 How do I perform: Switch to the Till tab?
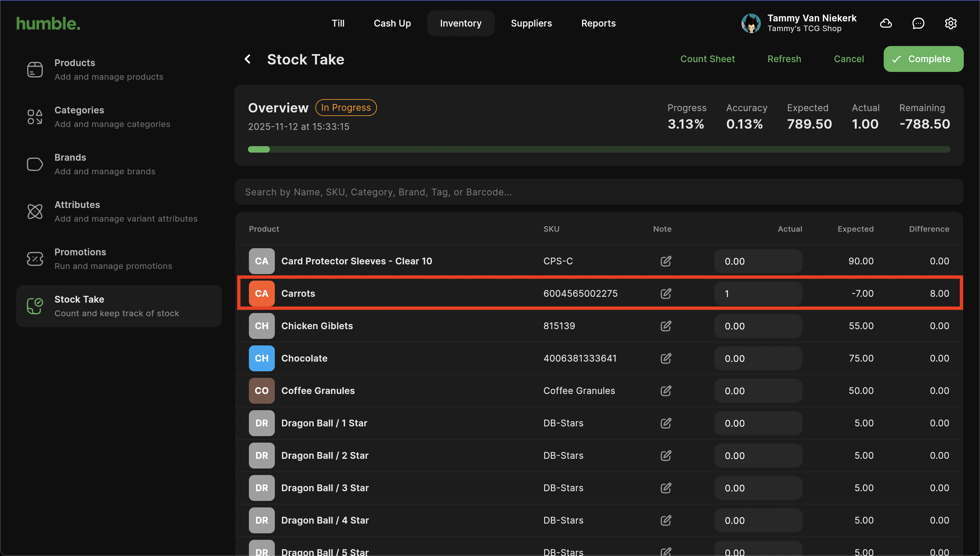pos(338,23)
